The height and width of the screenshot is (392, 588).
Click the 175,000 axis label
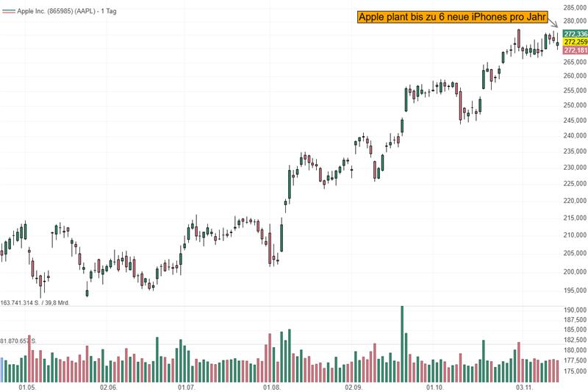(575, 371)
